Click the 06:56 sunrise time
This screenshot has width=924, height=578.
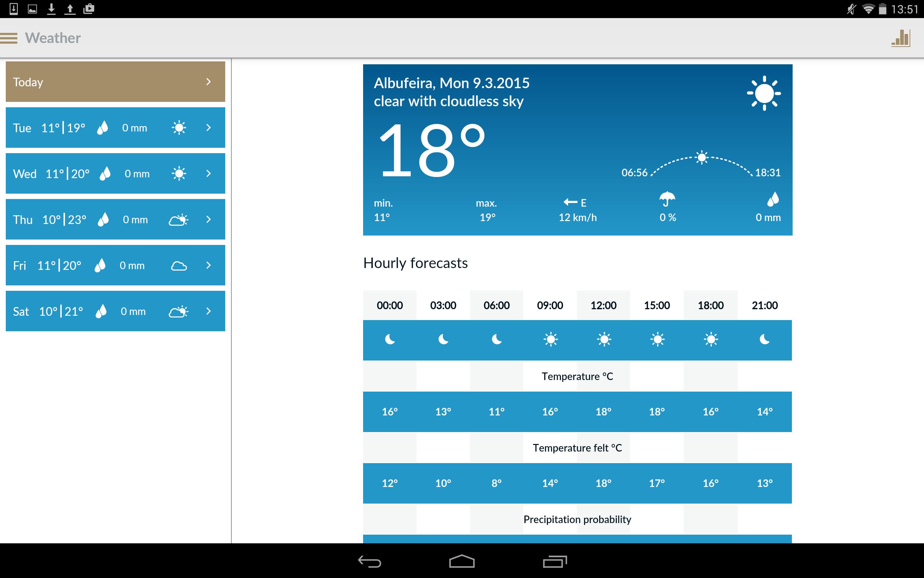[x=635, y=173]
